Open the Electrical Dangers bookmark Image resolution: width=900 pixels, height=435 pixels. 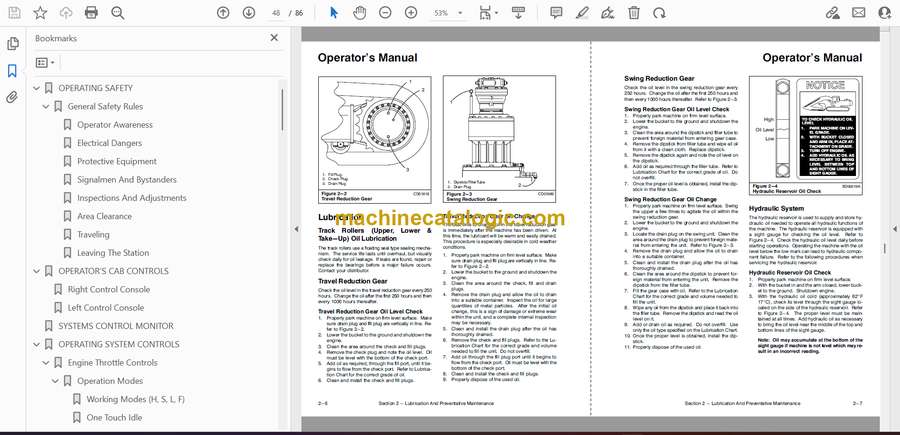tap(109, 143)
